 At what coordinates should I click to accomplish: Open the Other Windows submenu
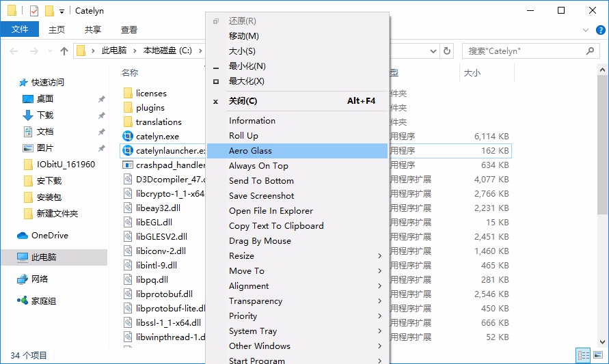(297, 346)
